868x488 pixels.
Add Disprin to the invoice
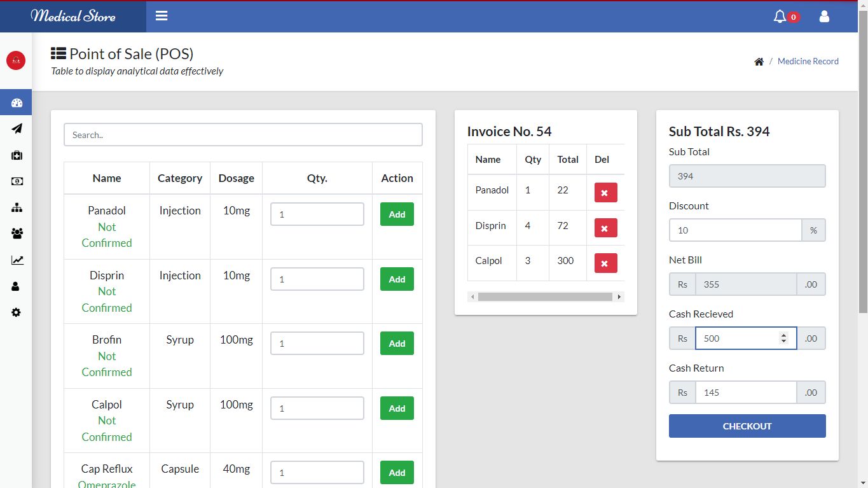[397, 279]
